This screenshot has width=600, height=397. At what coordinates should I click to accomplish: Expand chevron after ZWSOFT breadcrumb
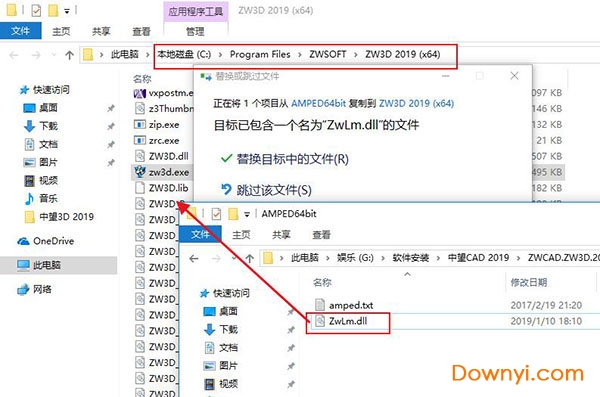tap(356, 55)
